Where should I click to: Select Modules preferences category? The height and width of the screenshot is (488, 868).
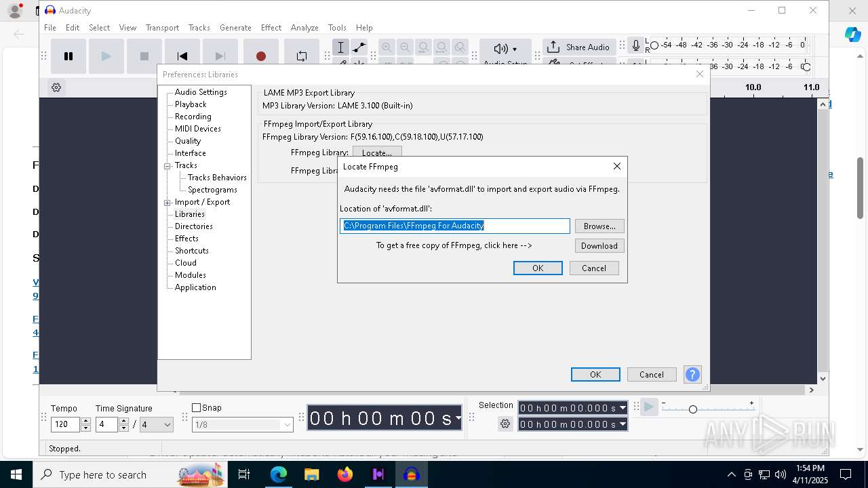pos(191,275)
